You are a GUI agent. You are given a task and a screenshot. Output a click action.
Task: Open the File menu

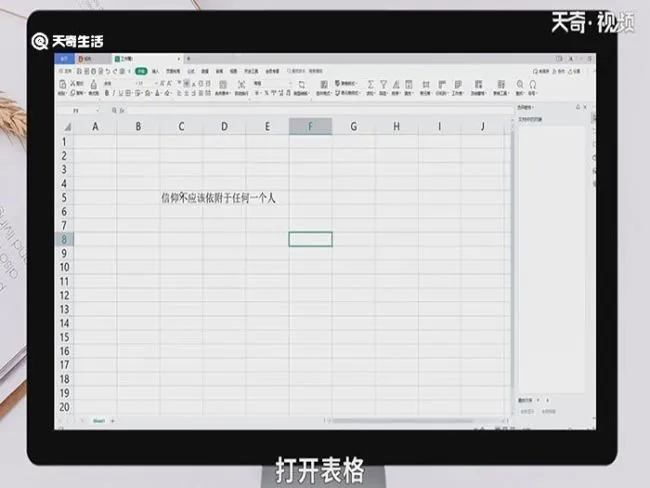coord(65,71)
